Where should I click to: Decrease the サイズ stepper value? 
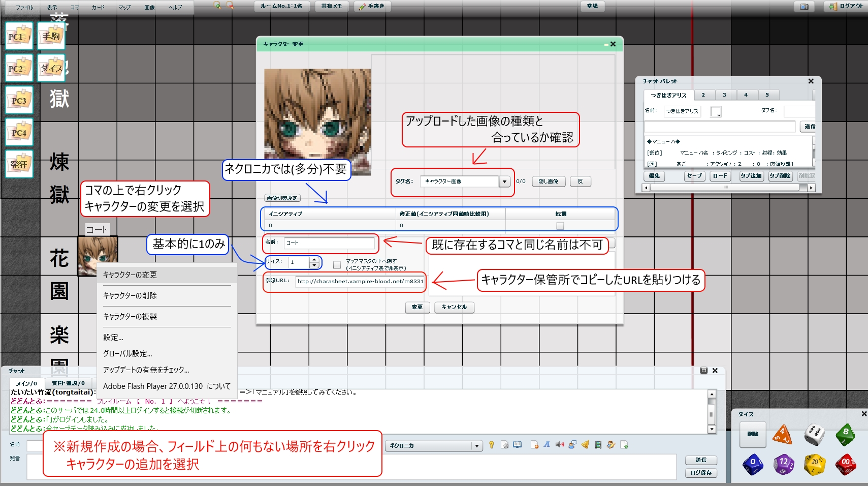tap(314, 265)
